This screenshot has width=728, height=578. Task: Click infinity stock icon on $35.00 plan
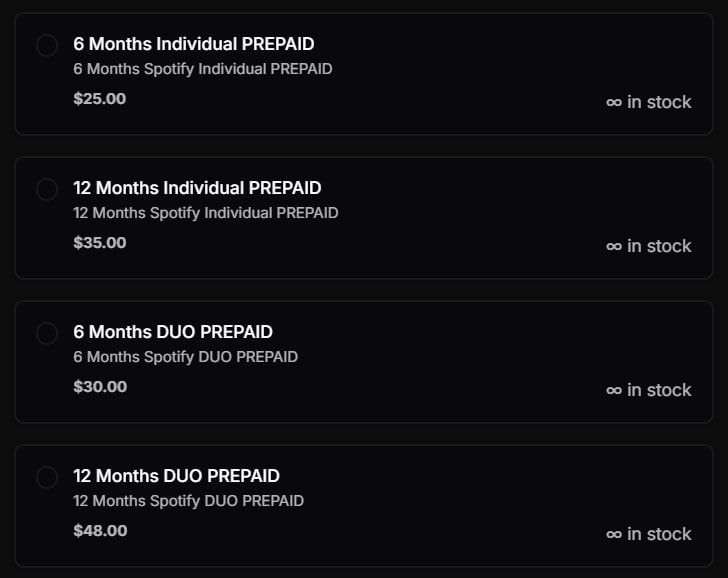coord(614,246)
